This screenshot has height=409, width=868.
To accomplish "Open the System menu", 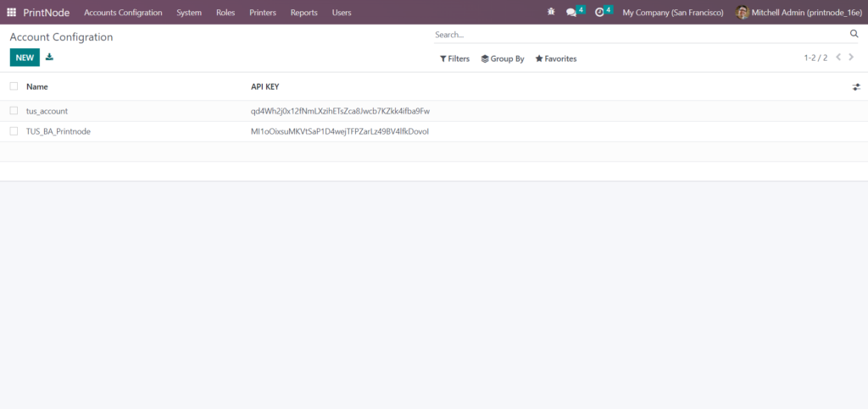I will pos(189,12).
